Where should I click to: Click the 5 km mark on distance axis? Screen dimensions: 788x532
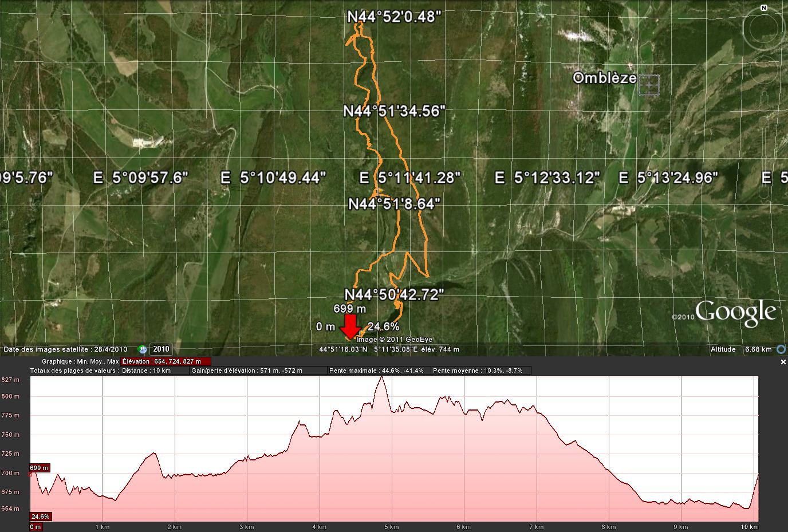pyautogui.click(x=391, y=527)
